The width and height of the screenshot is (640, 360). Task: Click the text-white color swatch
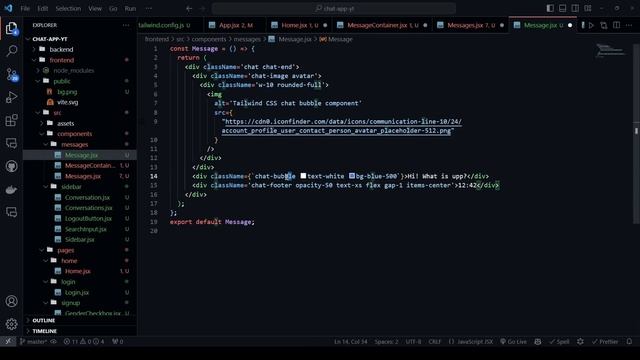coord(303,176)
